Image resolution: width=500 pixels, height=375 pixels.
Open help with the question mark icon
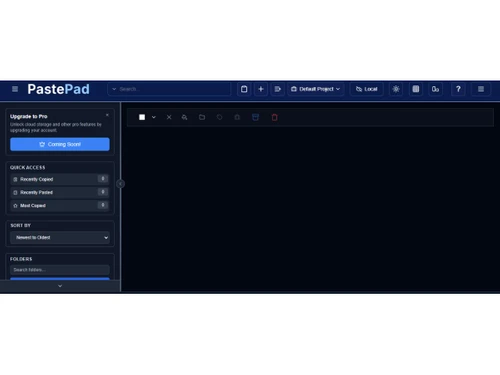(x=458, y=89)
